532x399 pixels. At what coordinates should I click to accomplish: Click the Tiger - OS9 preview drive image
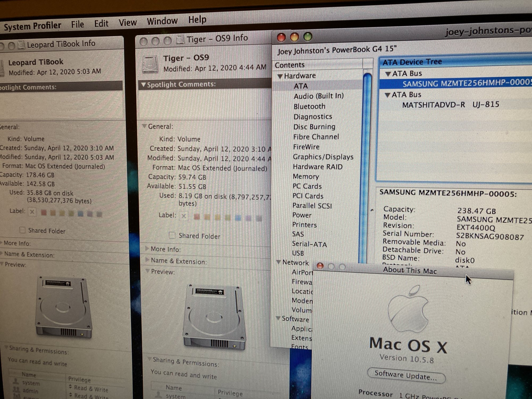214,317
